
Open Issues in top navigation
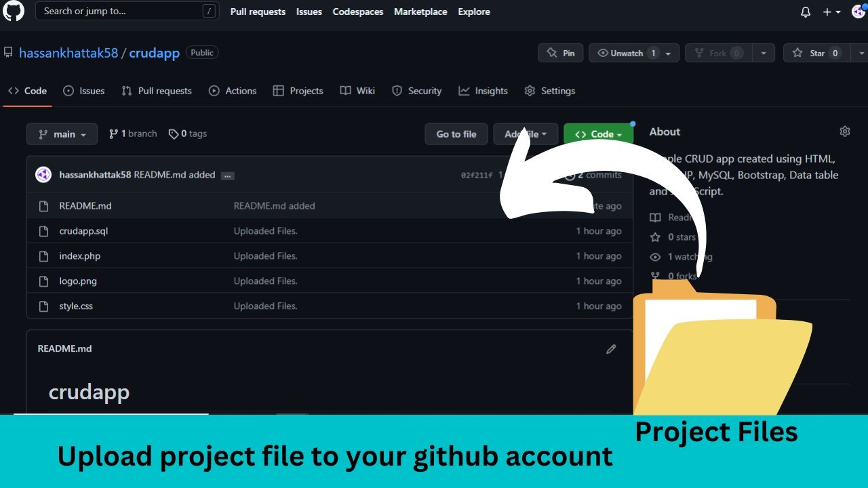click(x=309, y=12)
